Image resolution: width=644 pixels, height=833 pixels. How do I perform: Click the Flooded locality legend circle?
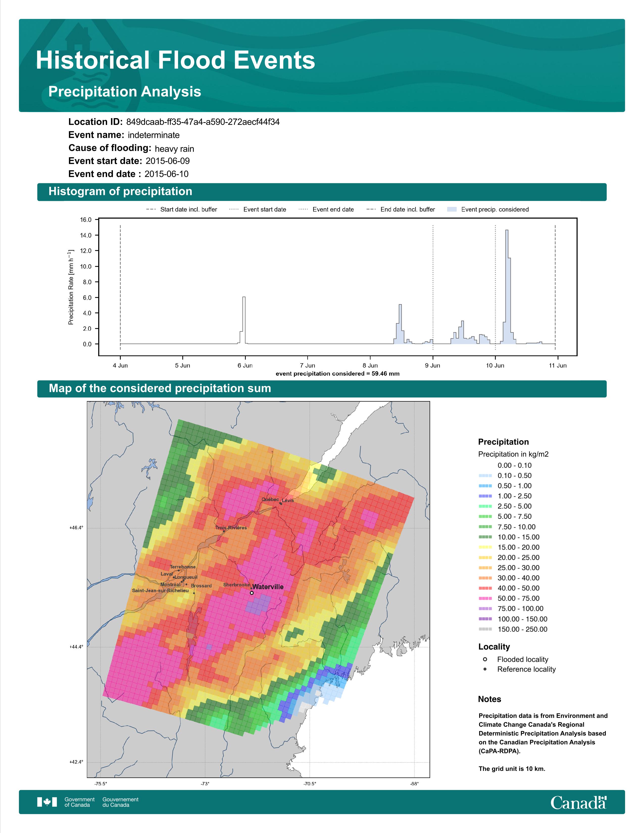485,659
